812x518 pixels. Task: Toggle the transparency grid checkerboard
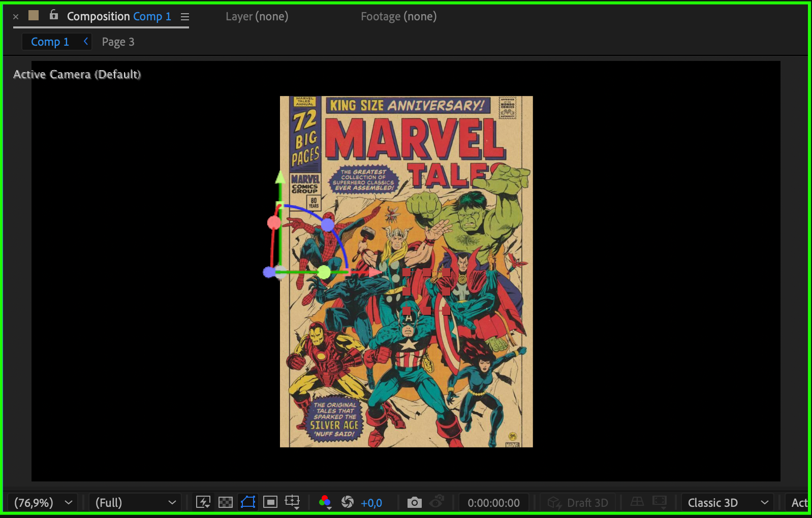click(x=226, y=502)
